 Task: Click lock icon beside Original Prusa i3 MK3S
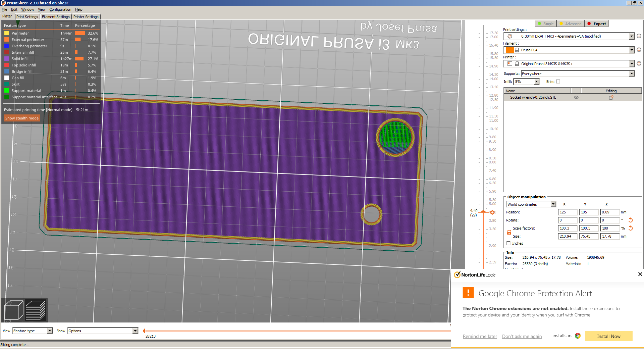pos(517,64)
